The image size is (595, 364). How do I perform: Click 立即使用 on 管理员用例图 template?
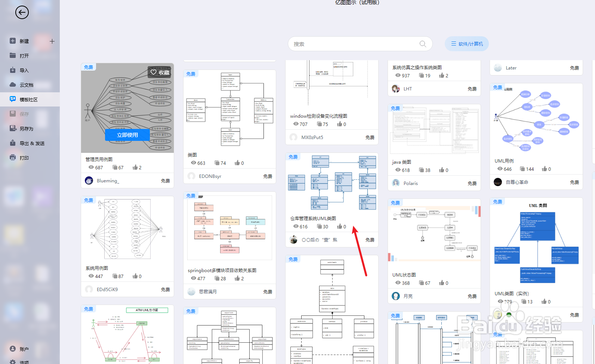pyautogui.click(x=127, y=135)
